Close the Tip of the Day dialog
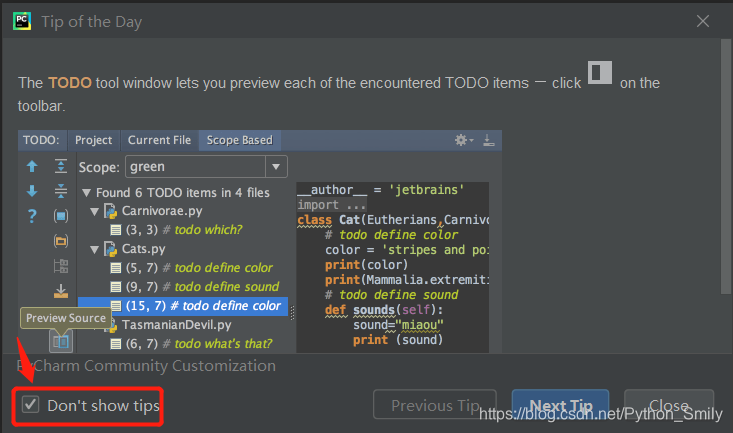This screenshot has height=433, width=733. pyautogui.click(x=703, y=21)
